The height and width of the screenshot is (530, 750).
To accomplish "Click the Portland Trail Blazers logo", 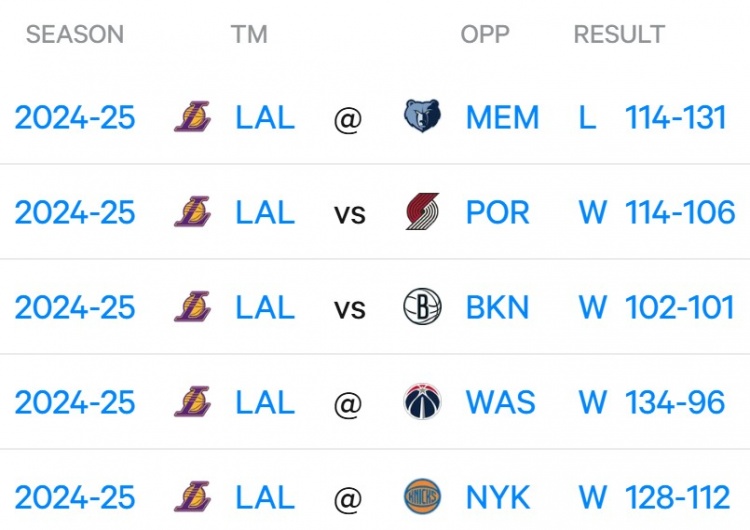I will tap(421, 213).
